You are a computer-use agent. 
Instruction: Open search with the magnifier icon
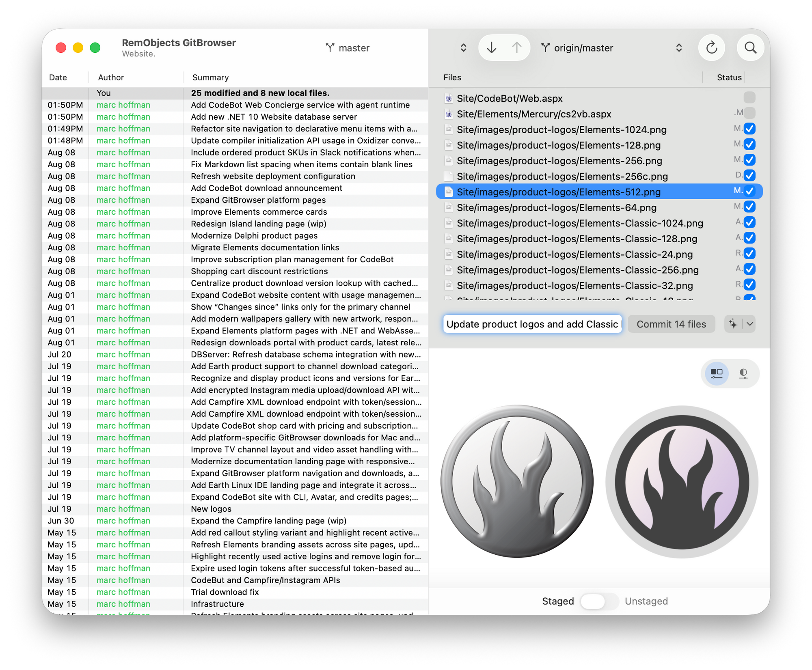tap(750, 48)
